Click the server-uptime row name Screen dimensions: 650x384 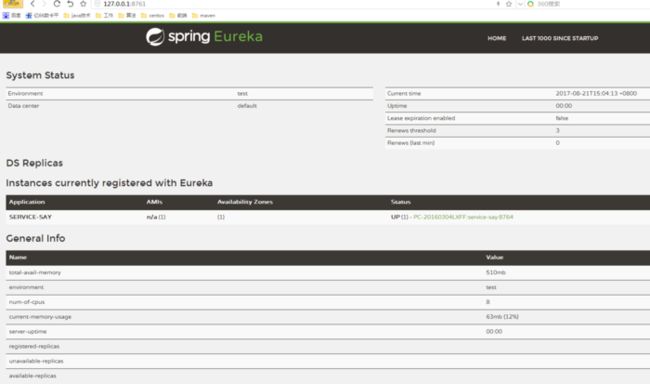(x=28, y=332)
